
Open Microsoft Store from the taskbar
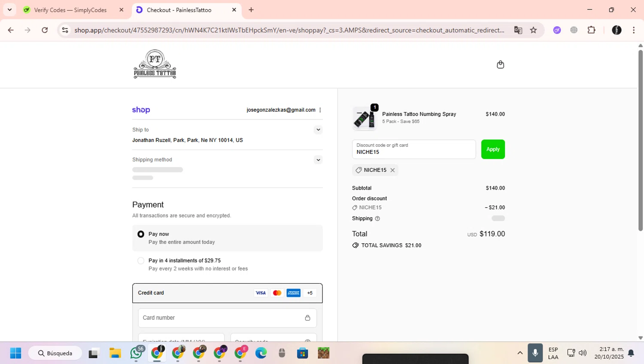(303, 353)
